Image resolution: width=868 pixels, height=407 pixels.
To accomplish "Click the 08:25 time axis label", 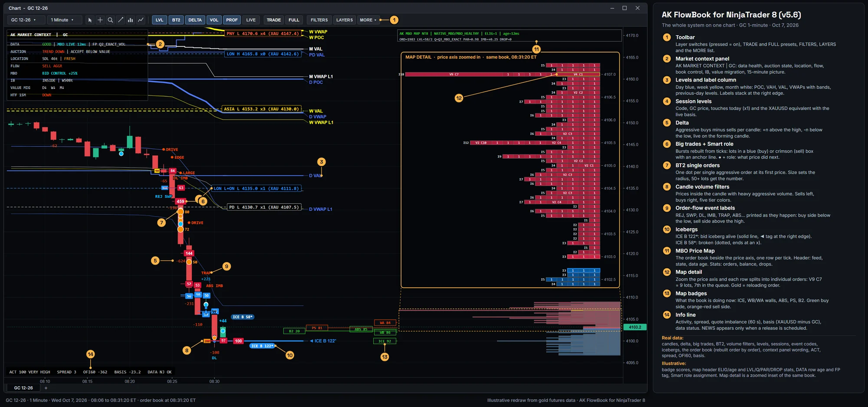I will click(172, 381).
